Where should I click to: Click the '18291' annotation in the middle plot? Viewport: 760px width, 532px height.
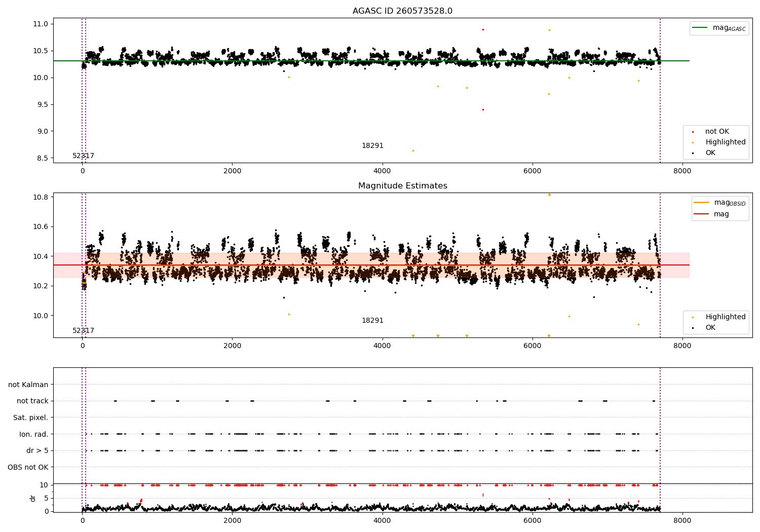coord(372,321)
